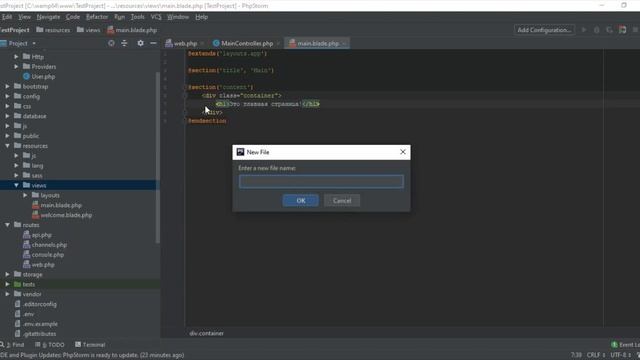Open the Help menu
This screenshot has width=640, height=360.
point(201,17)
